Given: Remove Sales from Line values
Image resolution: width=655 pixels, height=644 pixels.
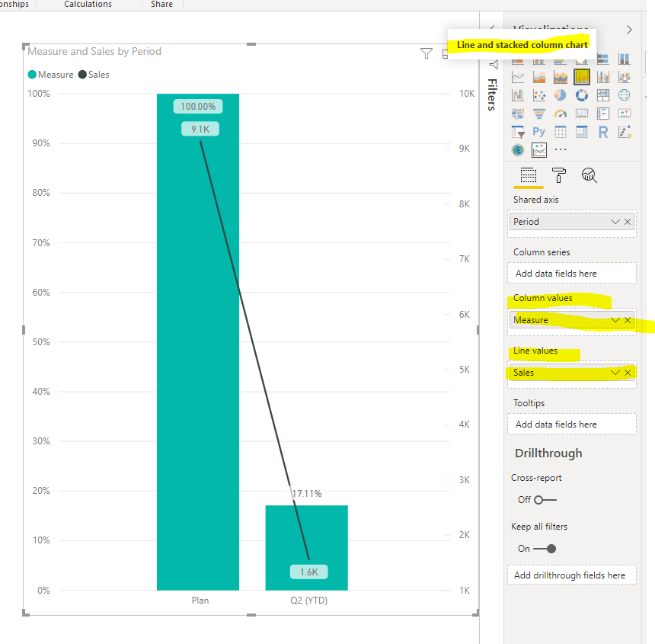Looking at the screenshot, I should click(x=628, y=373).
